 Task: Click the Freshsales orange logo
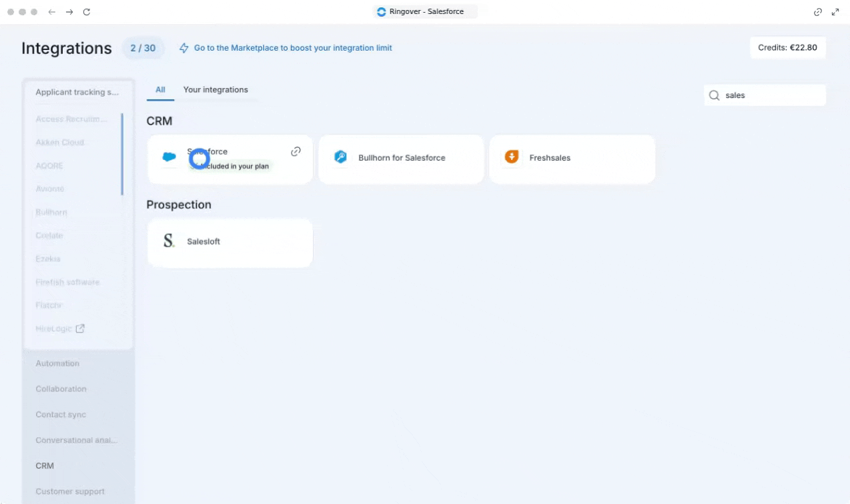click(512, 157)
